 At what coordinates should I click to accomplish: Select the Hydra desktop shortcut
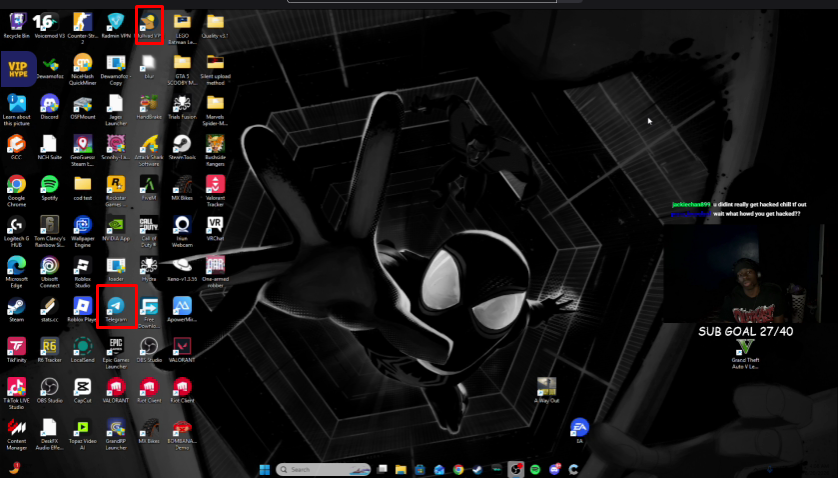[x=149, y=269]
